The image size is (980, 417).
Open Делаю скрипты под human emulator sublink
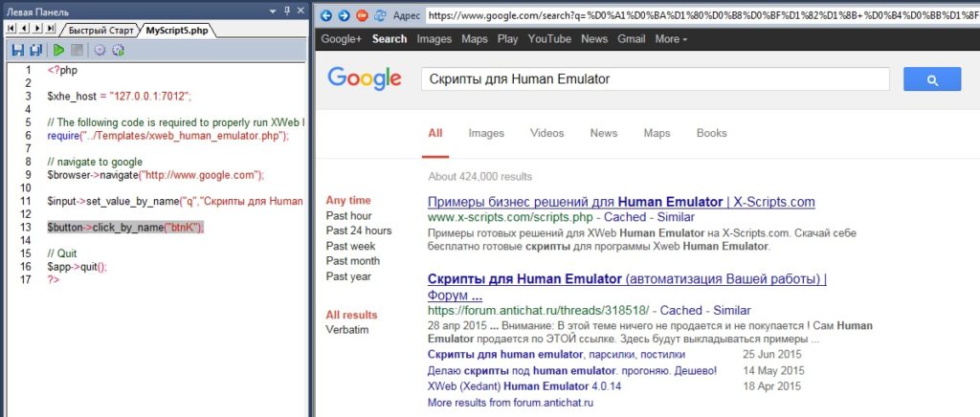[x=572, y=371]
